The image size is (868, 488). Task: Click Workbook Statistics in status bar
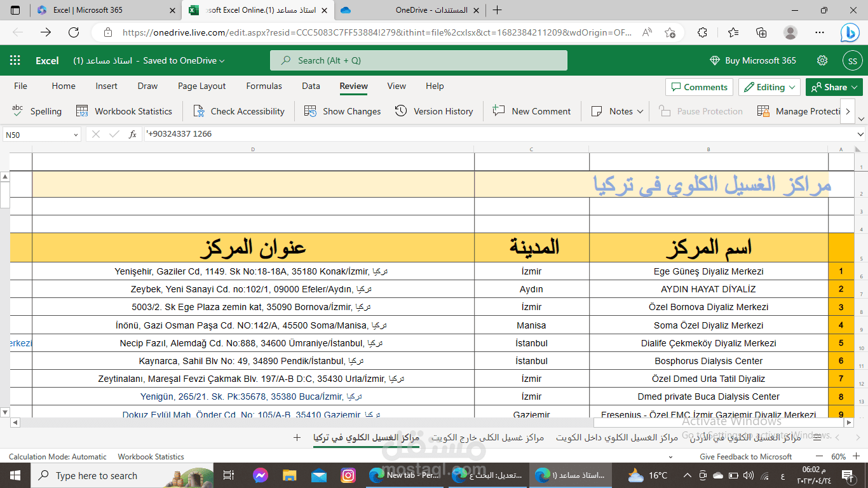click(151, 456)
